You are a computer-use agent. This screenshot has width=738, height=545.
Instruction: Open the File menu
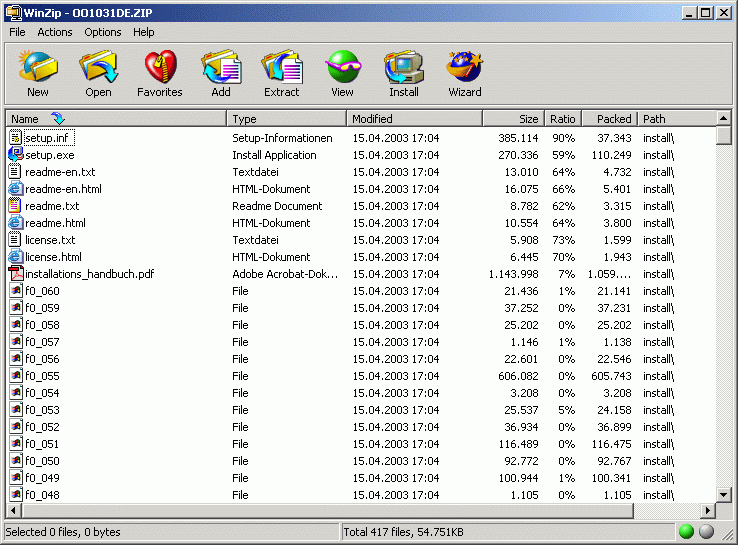(x=17, y=32)
